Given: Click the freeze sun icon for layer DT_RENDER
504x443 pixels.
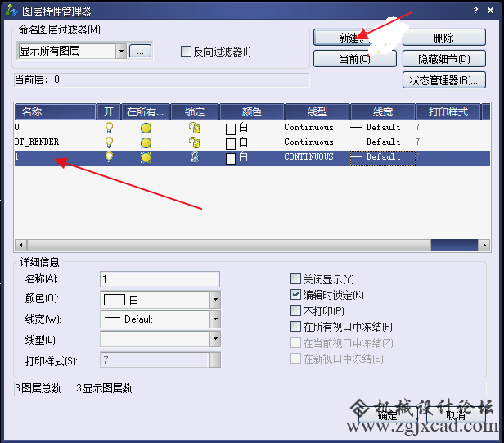Looking at the screenshot, I should click(146, 142).
